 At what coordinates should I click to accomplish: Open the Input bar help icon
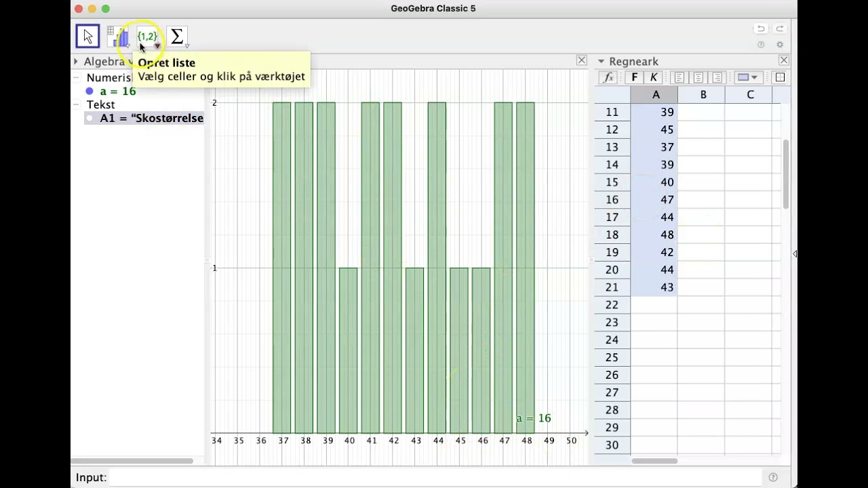pyautogui.click(x=773, y=477)
